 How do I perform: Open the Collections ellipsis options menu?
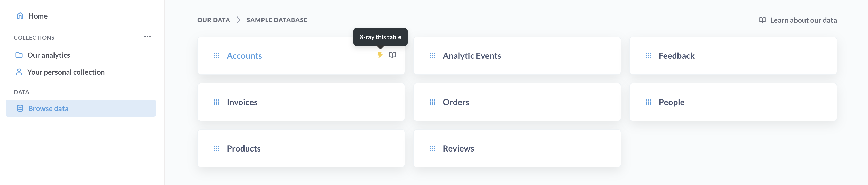point(148,37)
